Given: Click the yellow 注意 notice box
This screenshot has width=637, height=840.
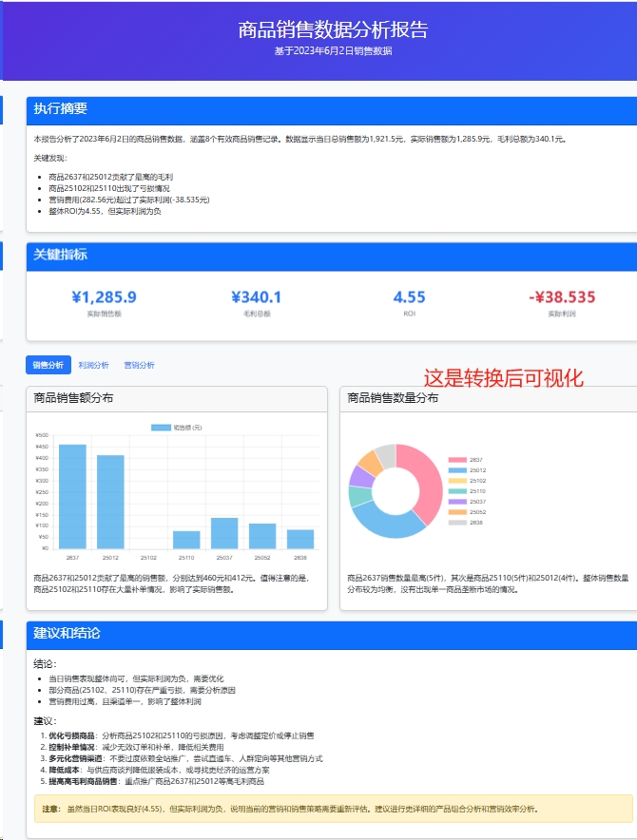Looking at the screenshot, I should (x=334, y=809).
